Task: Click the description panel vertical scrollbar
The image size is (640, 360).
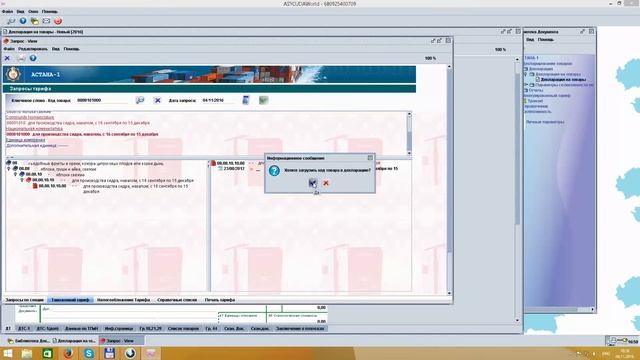Action: 409,133
